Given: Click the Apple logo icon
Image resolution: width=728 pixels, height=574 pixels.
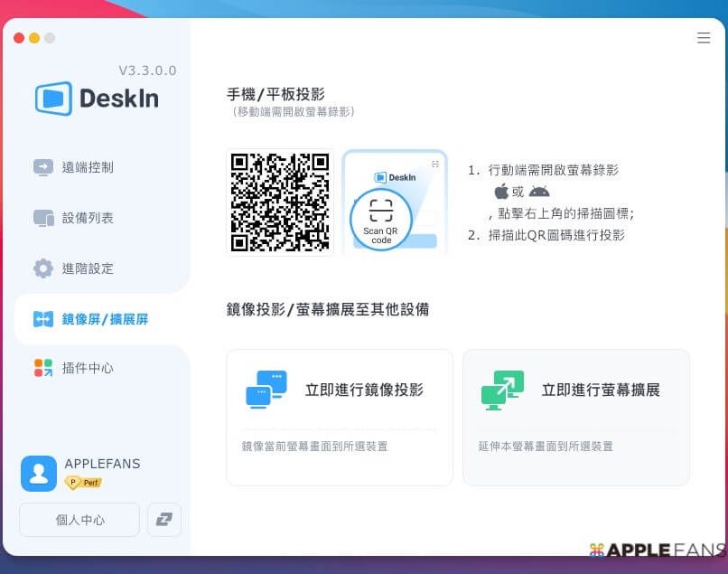Looking at the screenshot, I should coord(501,191).
